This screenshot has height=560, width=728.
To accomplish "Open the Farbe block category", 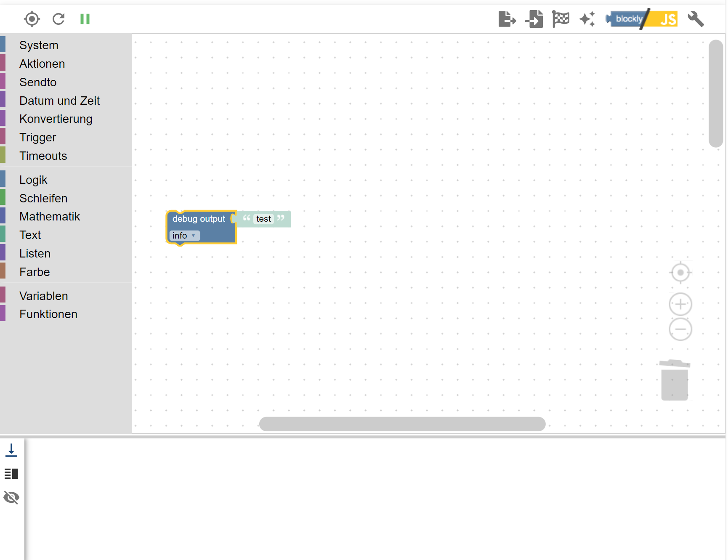I will [x=66, y=272].
